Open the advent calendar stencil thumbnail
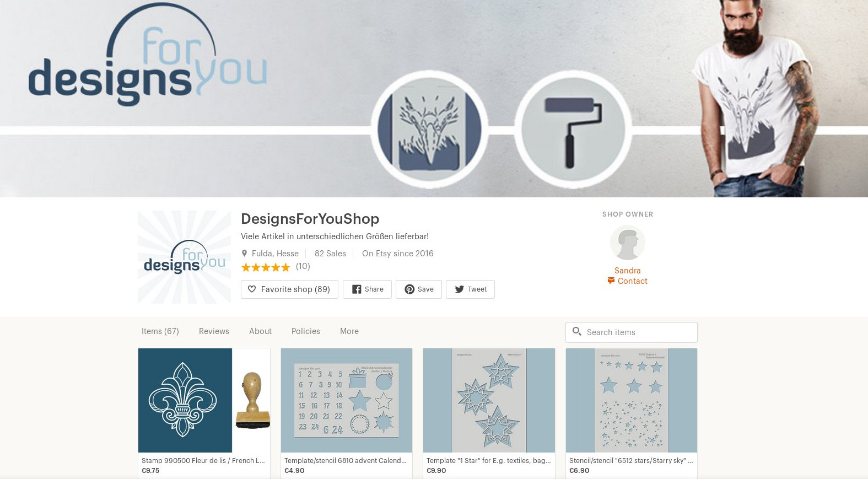 (x=347, y=400)
